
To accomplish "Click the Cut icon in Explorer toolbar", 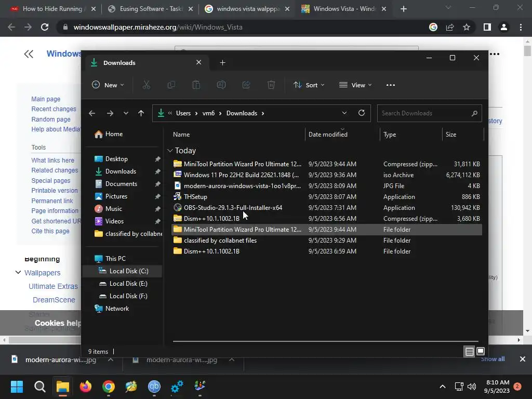I will (x=146, y=85).
